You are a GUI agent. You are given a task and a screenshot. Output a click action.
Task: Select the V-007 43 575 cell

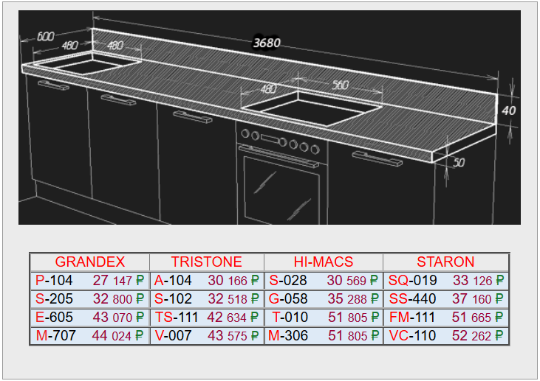pos(207,336)
